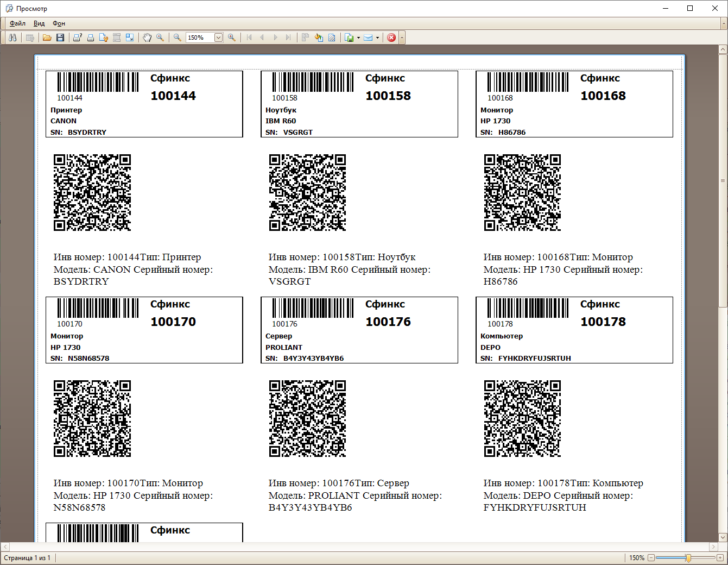Click the barcode on label 100168
728x565 pixels.
pyautogui.click(x=528, y=82)
